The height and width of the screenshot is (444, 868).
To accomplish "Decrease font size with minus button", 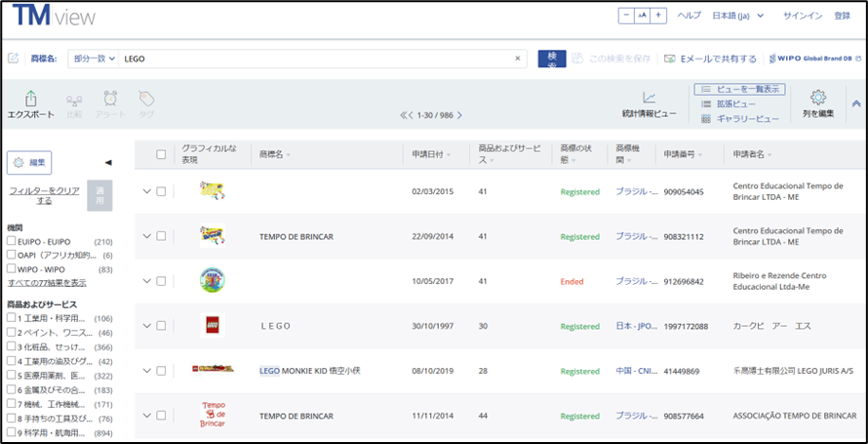I will point(626,16).
